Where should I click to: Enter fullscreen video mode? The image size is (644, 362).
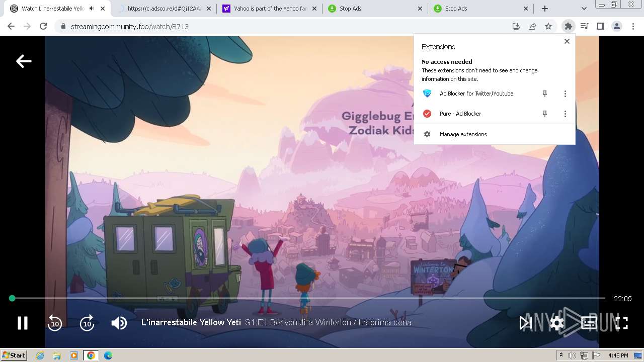pos(622,323)
